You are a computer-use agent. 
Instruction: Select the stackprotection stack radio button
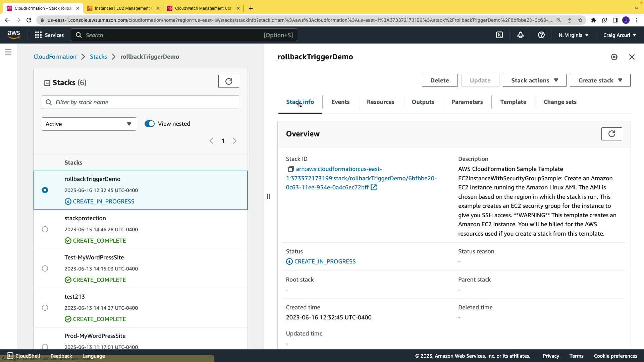coord(45,229)
